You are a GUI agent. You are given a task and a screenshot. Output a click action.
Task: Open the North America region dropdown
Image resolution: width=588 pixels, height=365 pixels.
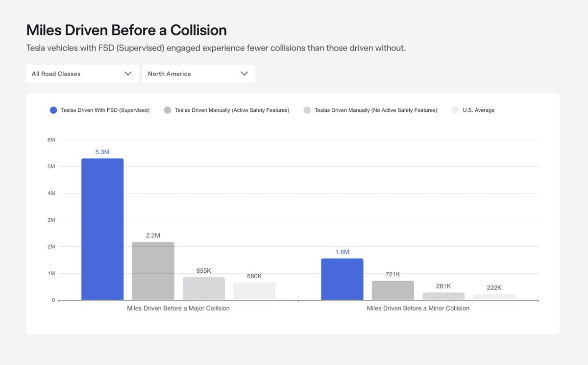coord(198,73)
